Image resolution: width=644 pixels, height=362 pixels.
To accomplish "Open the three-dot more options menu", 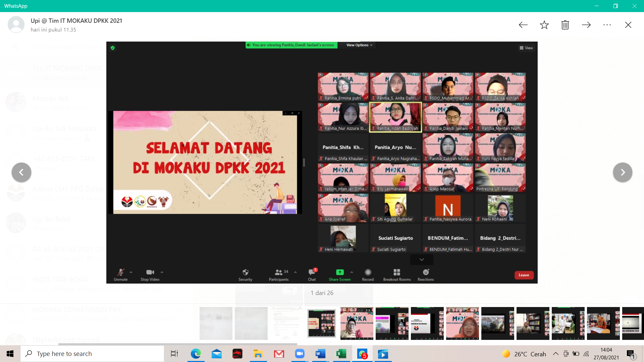I will [607, 25].
